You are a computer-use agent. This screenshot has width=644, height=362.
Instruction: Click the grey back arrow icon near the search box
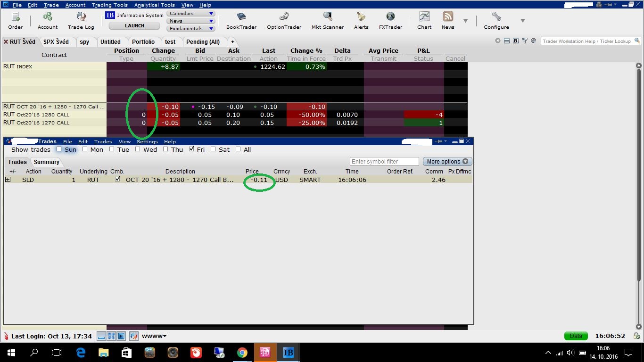point(498,41)
